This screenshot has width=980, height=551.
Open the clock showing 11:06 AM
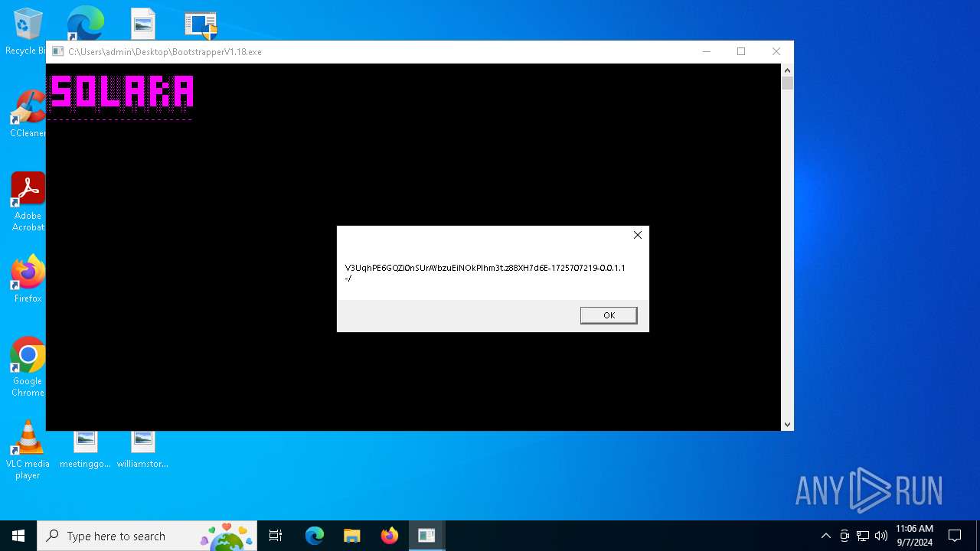(x=914, y=536)
